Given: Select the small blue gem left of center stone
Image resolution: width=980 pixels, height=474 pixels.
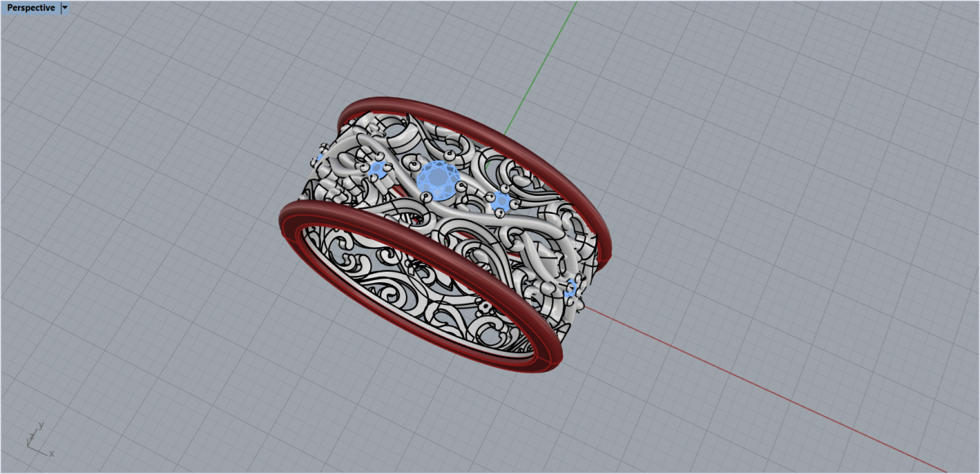Looking at the screenshot, I should pyautogui.click(x=376, y=170).
